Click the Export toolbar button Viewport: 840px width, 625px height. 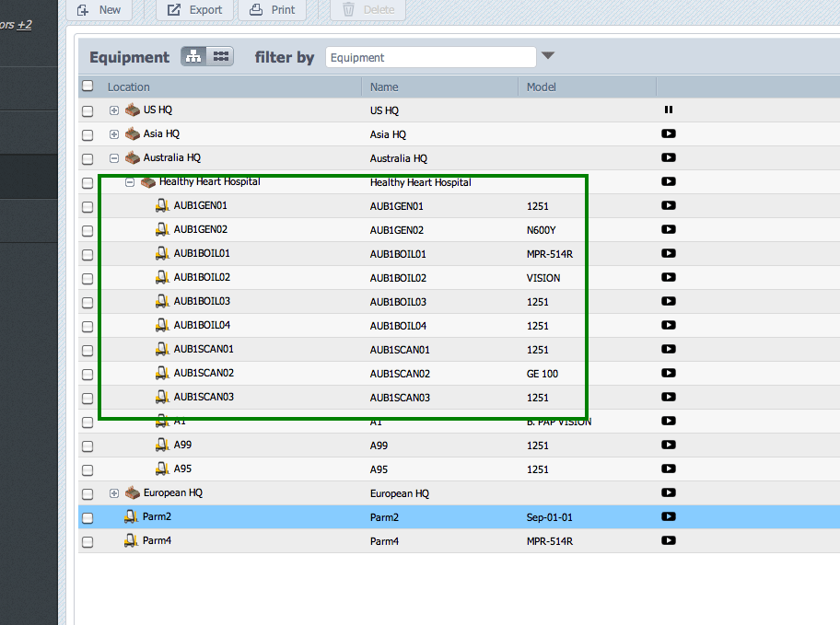tap(194, 10)
